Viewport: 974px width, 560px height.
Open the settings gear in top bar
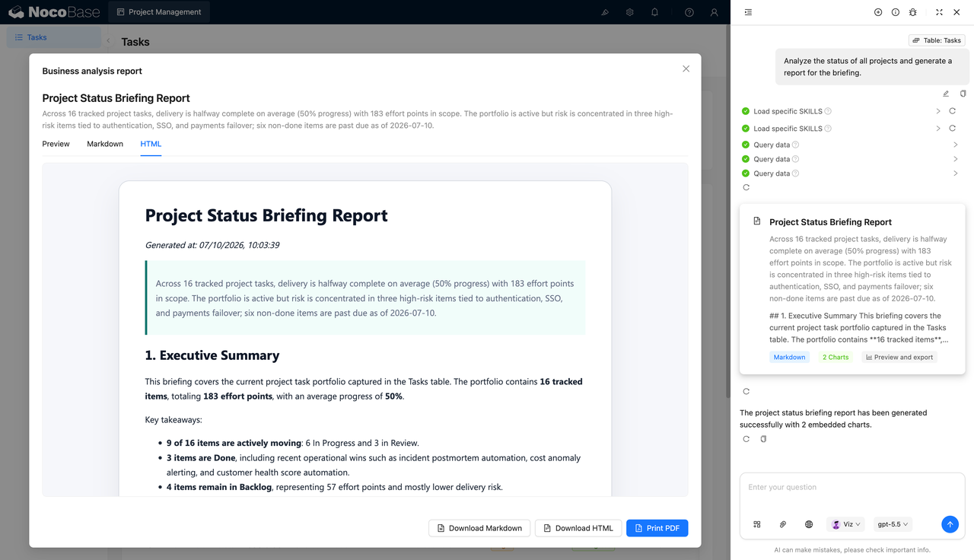pos(630,12)
